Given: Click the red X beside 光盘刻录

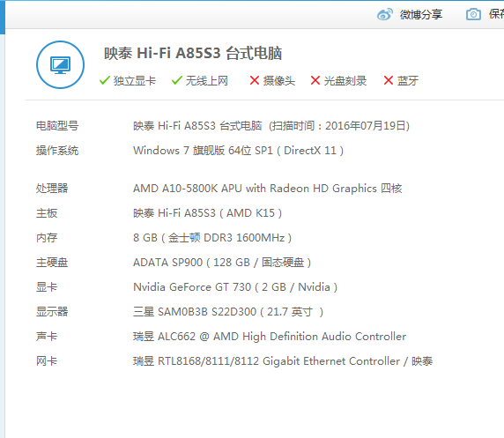Looking at the screenshot, I should pos(315,80).
